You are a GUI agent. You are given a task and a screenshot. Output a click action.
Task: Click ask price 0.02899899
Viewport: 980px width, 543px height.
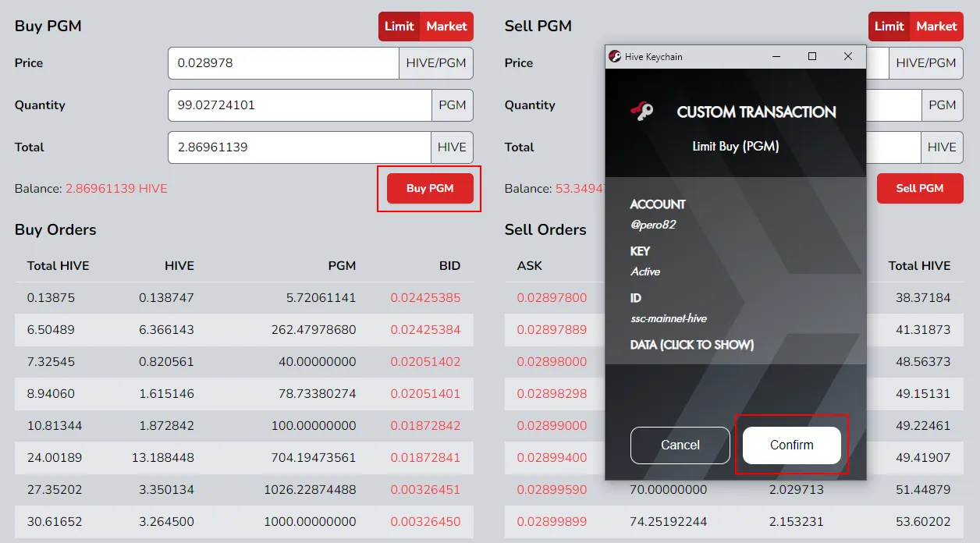pyautogui.click(x=552, y=521)
